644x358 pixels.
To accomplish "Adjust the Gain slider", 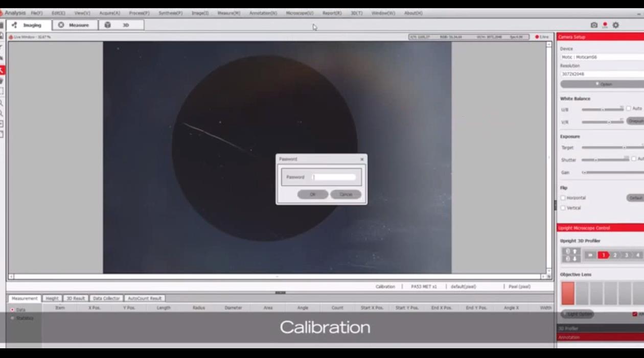I will (613, 173).
